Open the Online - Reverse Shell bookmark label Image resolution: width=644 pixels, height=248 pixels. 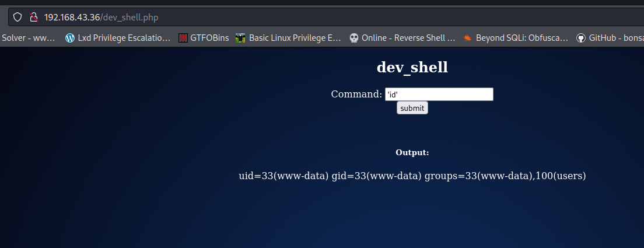[x=408, y=38]
